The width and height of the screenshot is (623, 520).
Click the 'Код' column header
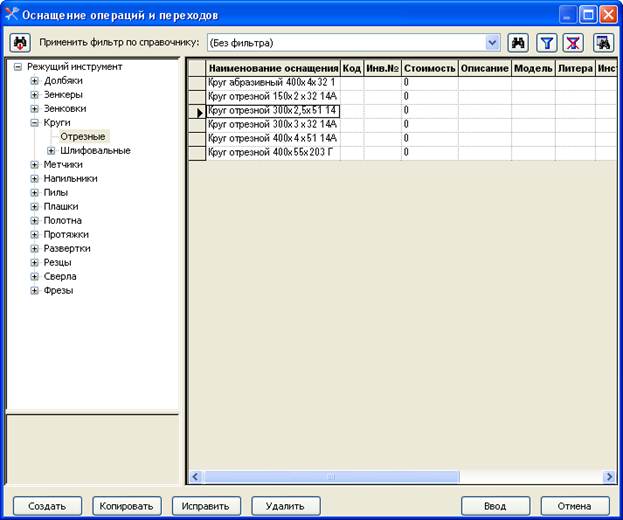pyautogui.click(x=352, y=68)
